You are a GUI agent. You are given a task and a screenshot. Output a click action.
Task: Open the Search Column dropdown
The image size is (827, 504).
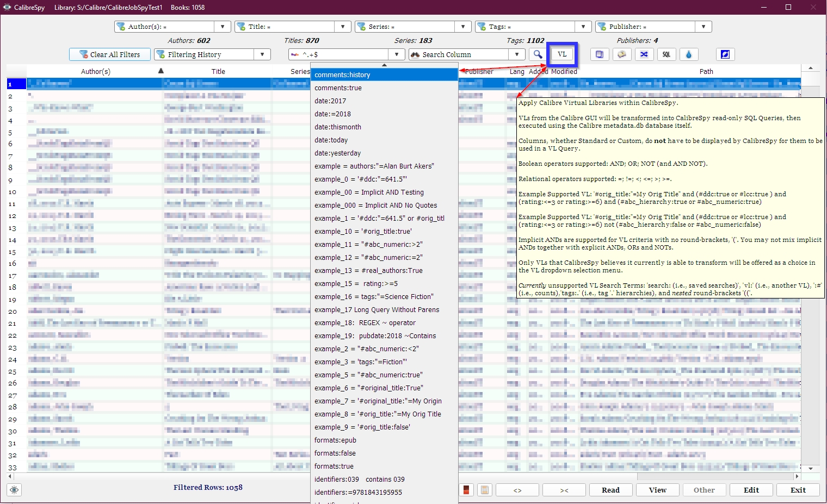(x=517, y=54)
